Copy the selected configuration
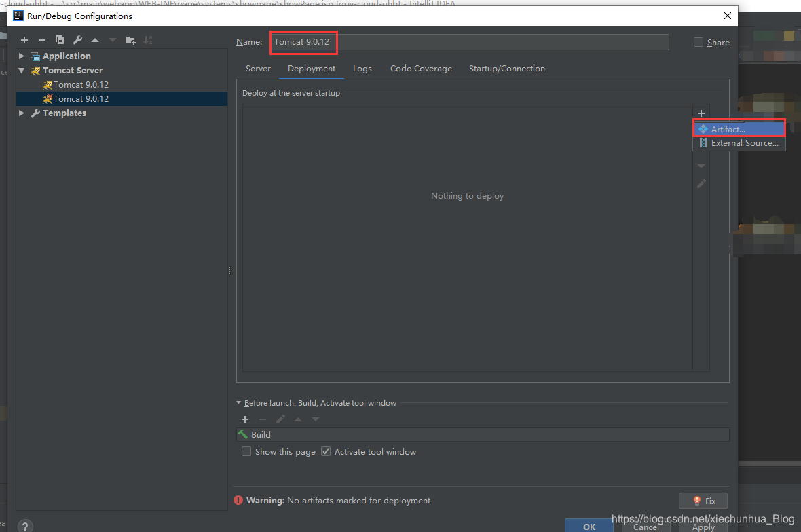801x532 pixels. pos(60,40)
